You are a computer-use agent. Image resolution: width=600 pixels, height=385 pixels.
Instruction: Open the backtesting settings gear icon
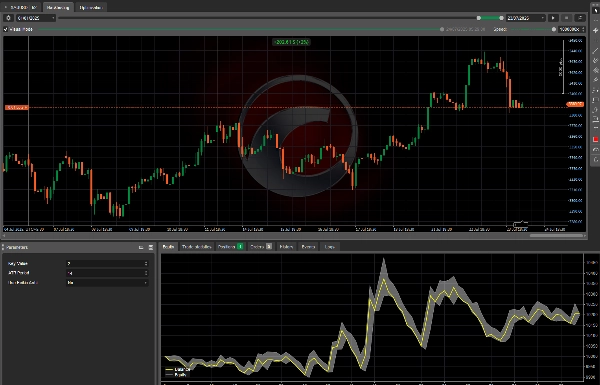(8, 18)
